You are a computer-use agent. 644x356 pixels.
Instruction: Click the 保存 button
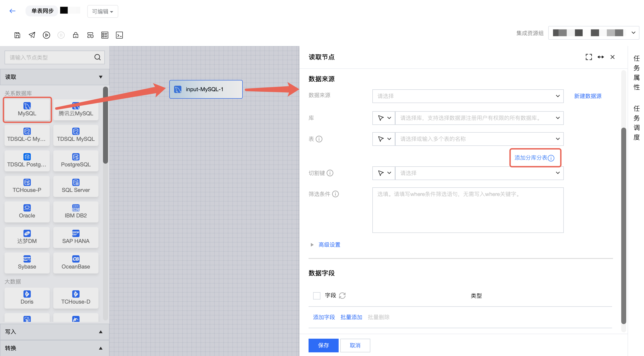[323, 345]
